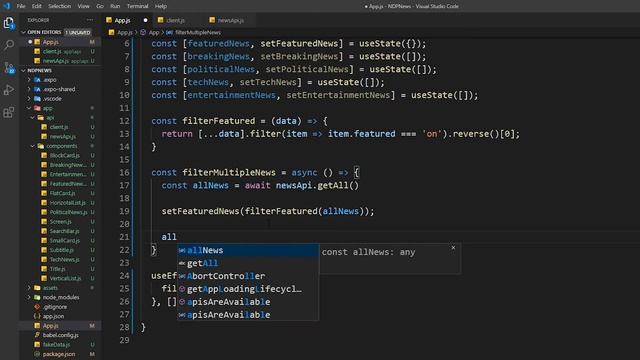This screenshot has width=640, height=360.
Task: Expand the .vscode folder
Action: [60, 98]
